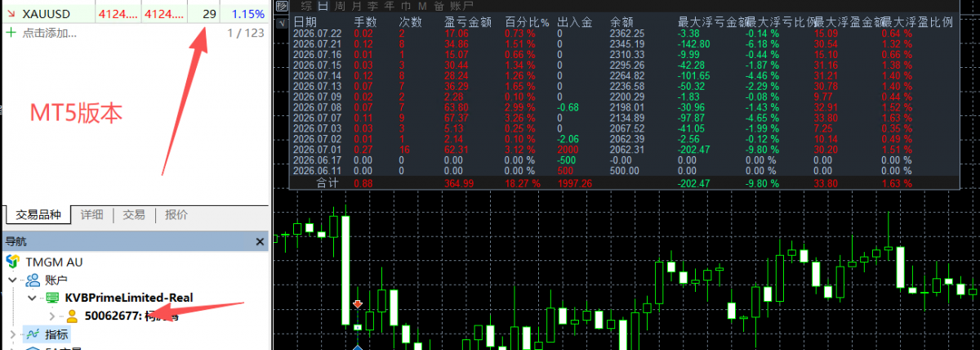Screen dimensions: 980x350
Task: Open the 交易 tab in Market Watch
Action: (134, 215)
